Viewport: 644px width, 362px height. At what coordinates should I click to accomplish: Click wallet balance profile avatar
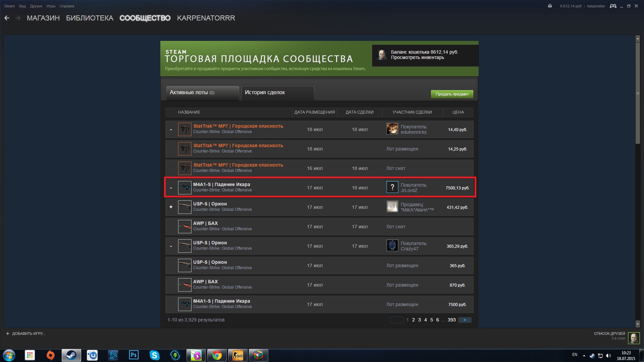382,55
